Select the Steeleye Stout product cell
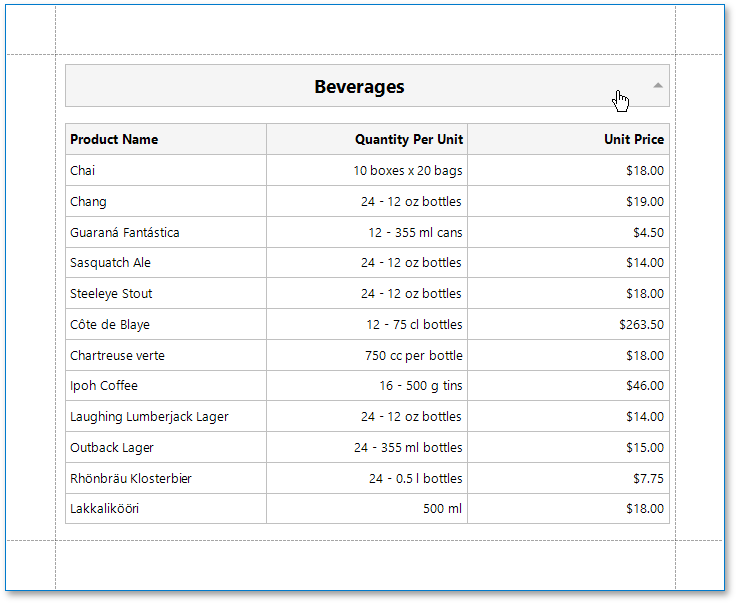 tap(111, 294)
